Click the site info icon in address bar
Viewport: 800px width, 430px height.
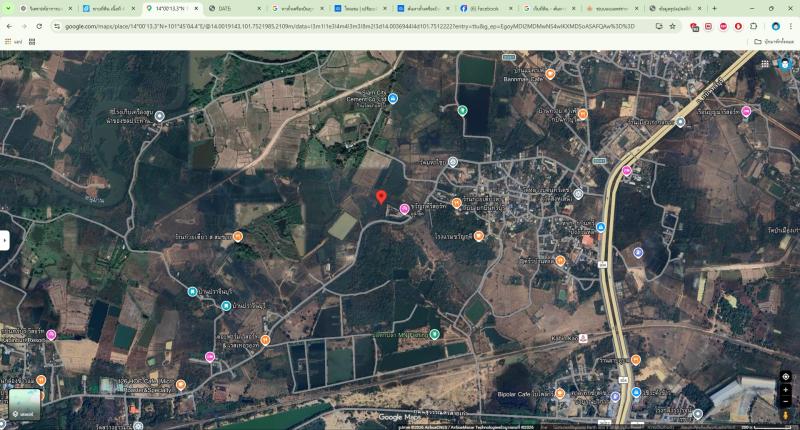coord(57,26)
